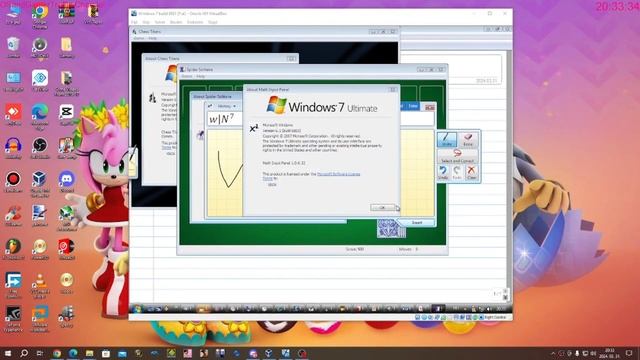Open the VirtualBox File menu
The width and height of the screenshot is (640, 360).
[x=134, y=22]
